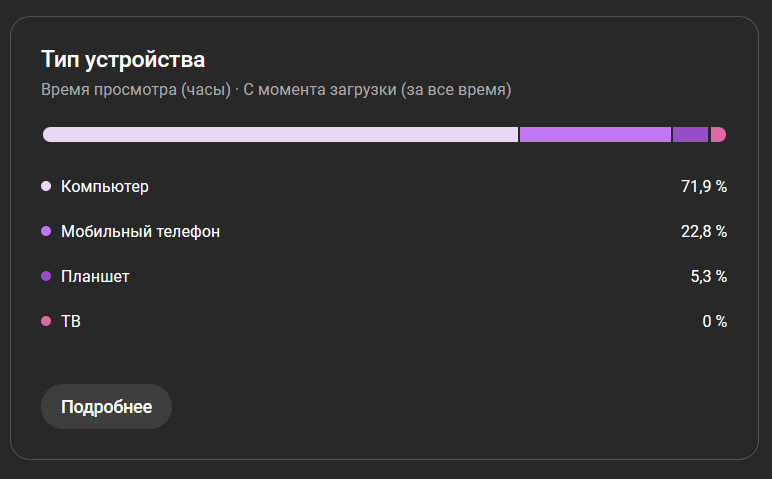
Task: Click the 71,9 % value
Action: pyautogui.click(x=703, y=186)
